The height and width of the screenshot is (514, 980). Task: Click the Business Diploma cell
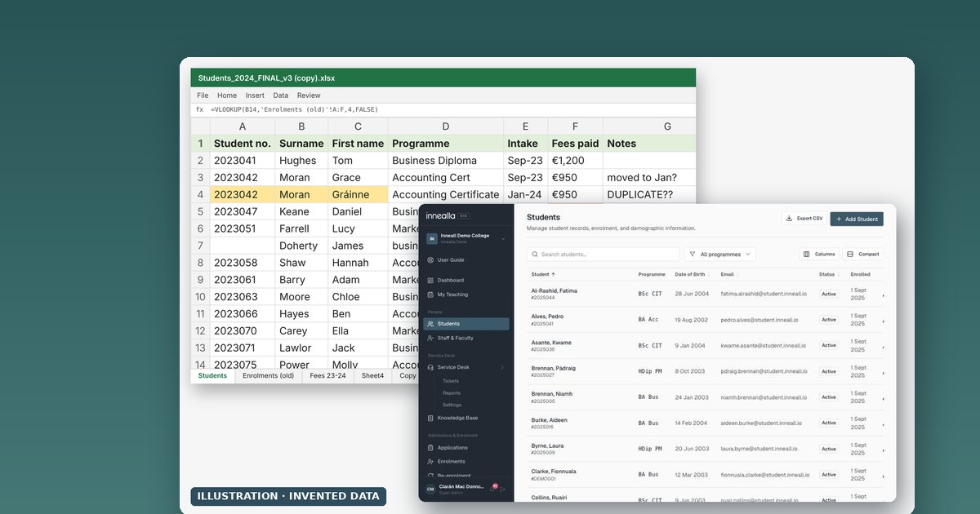point(446,161)
